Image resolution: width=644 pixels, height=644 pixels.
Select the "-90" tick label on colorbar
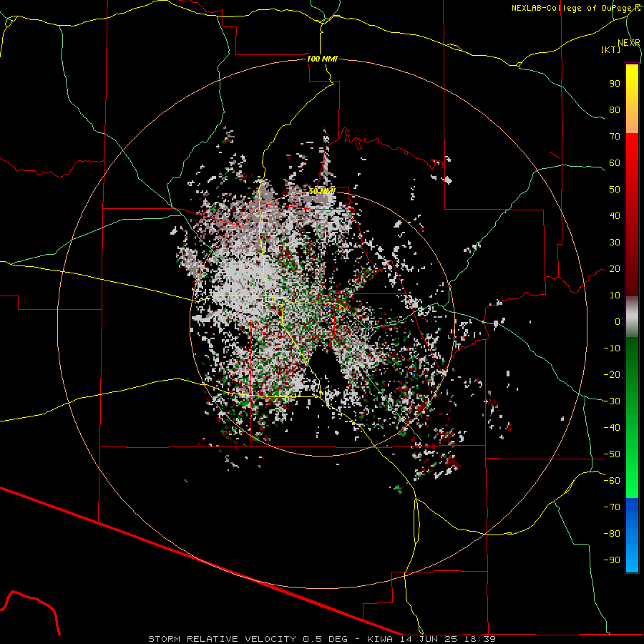[x=612, y=560]
